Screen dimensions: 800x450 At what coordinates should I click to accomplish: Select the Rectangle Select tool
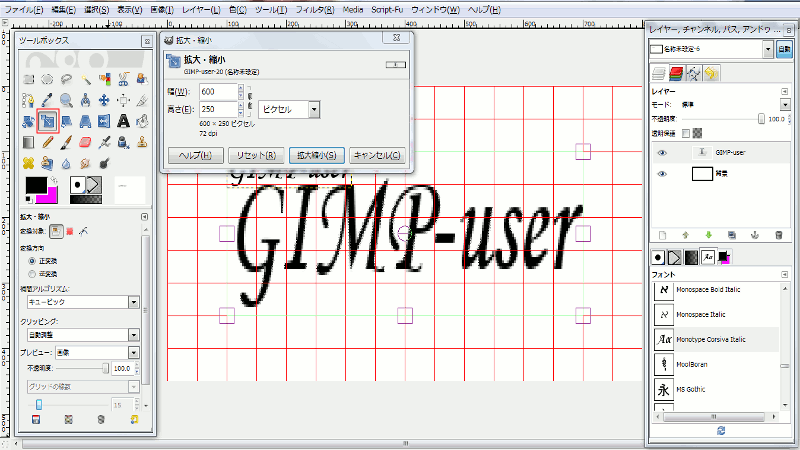click(29, 79)
